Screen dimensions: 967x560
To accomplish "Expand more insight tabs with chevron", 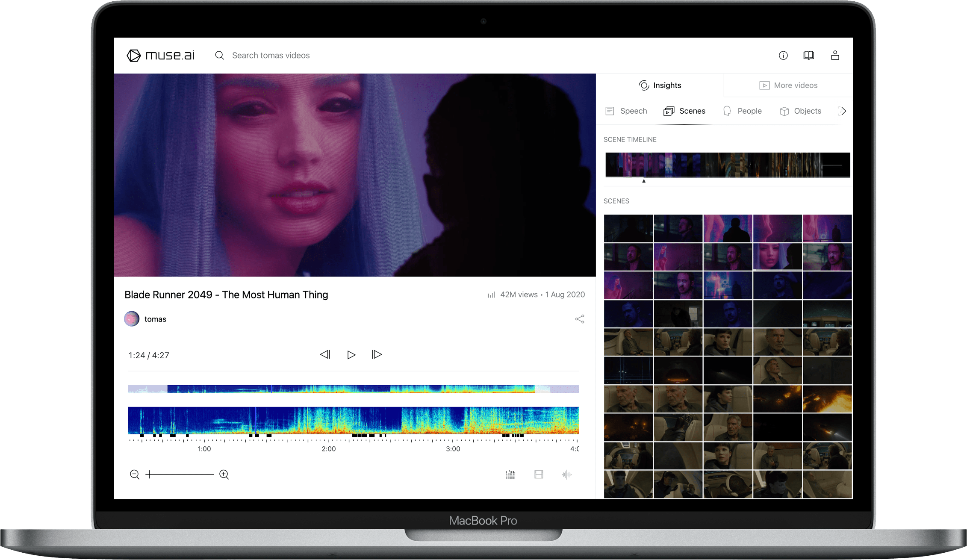I will [843, 111].
